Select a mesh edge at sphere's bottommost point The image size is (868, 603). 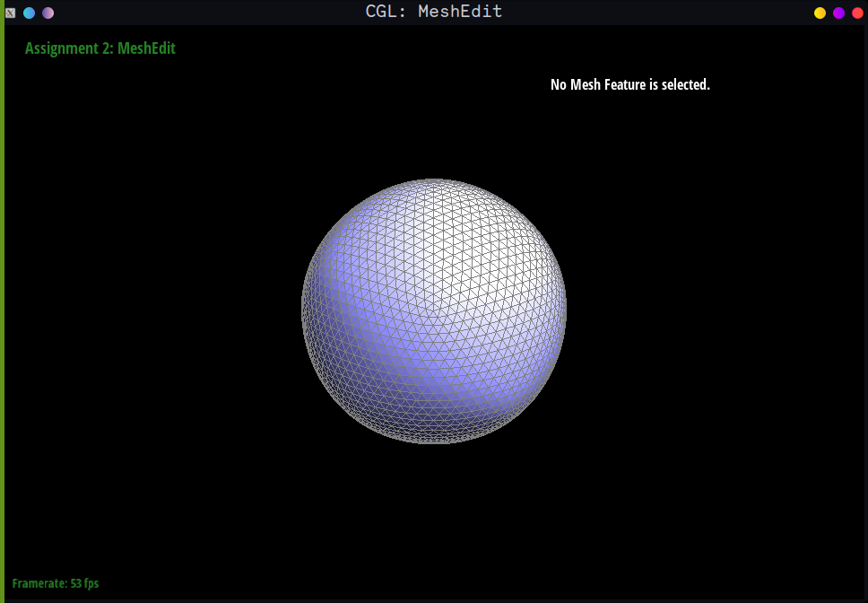(434, 443)
